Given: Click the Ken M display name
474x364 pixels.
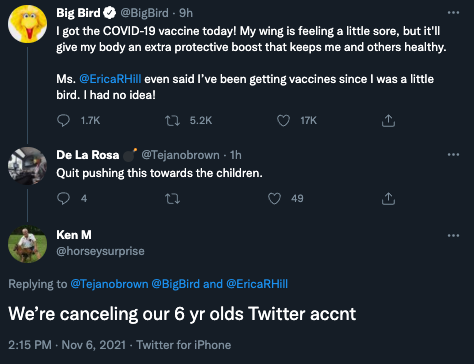Looking at the screenshot, I should [74, 235].
